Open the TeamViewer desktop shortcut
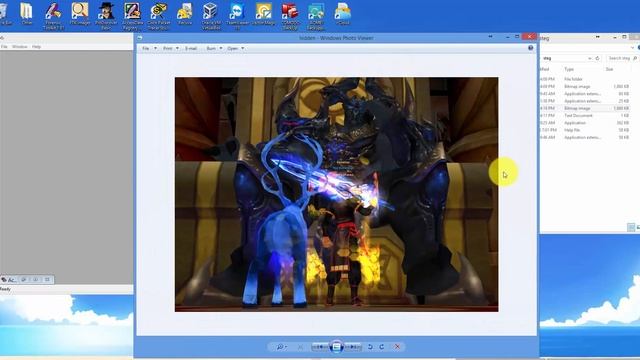This screenshot has height=360, width=640. pyautogui.click(x=237, y=16)
